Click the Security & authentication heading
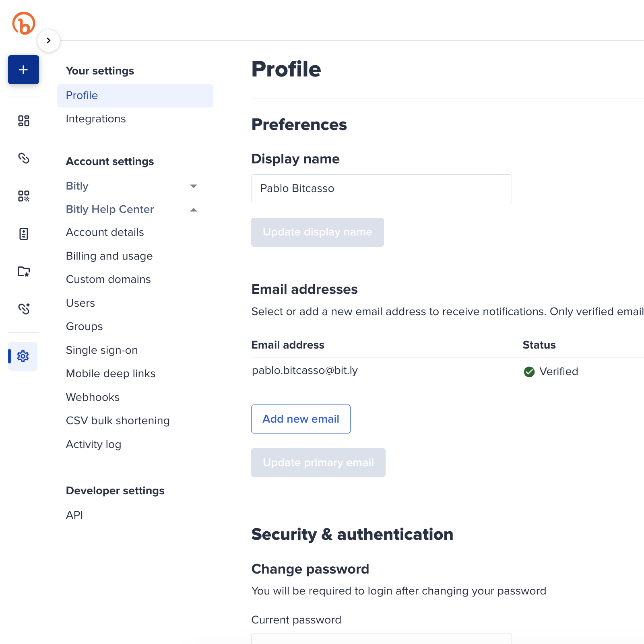644x644 pixels. click(352, 535)
